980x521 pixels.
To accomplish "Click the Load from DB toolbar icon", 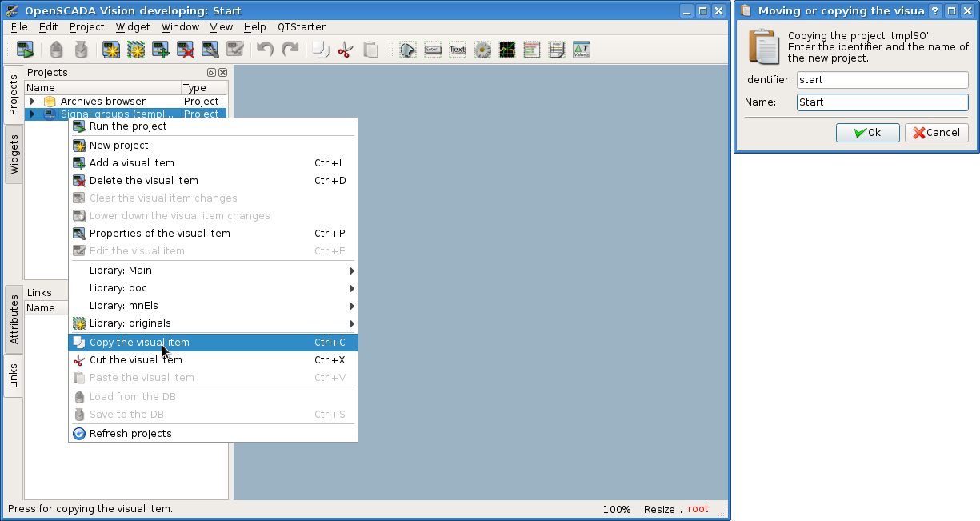I will click(56, 50).
